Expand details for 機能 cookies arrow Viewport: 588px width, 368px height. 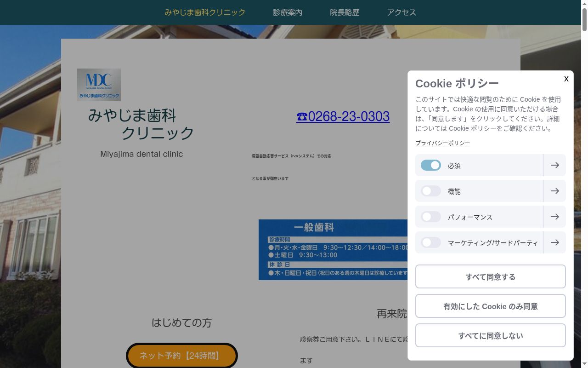554,191
